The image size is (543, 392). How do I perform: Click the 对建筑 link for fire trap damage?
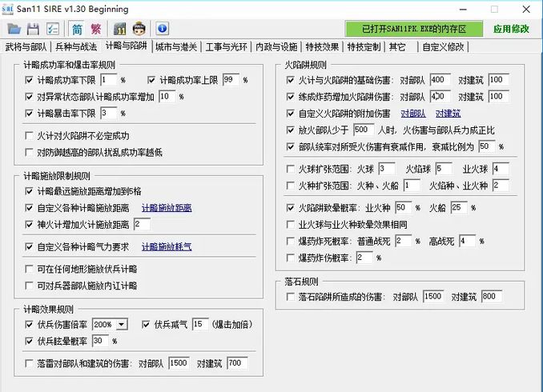tap(448, 114)
